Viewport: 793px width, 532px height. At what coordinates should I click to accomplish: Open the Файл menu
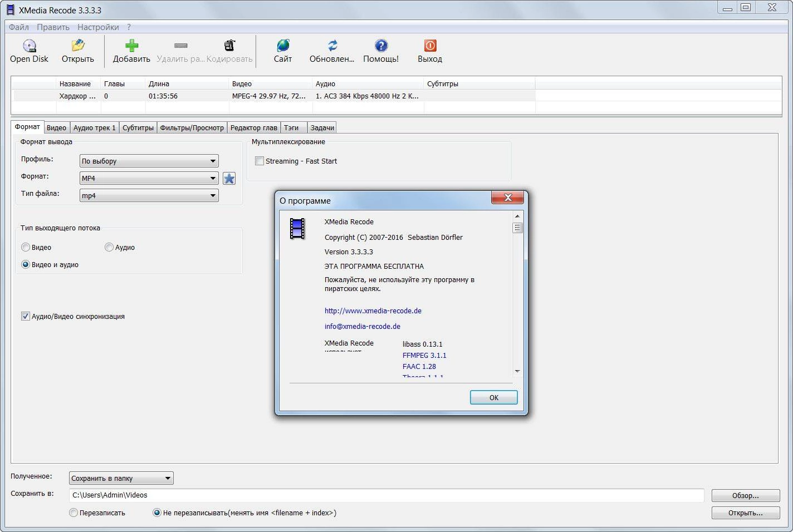[19, 27]
